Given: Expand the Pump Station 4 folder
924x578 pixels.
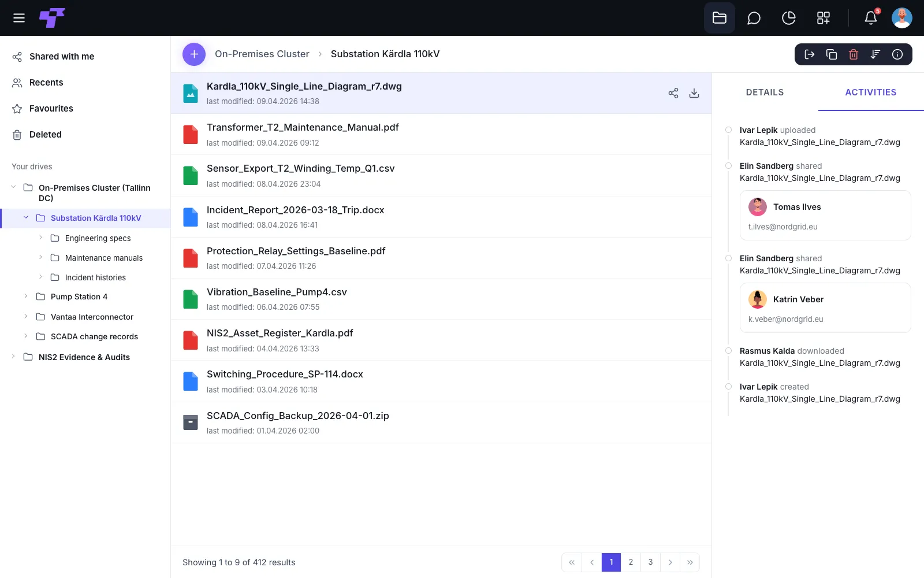Looking at the screenshot, I should point(26,296).
